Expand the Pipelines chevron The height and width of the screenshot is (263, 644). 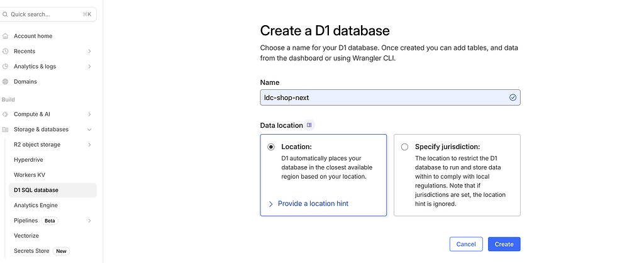tap(89, 221)
